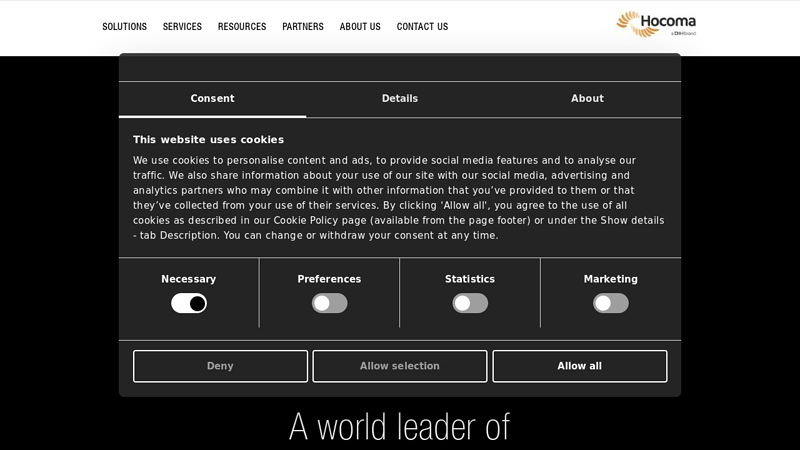Click the cookie policy description paragraph

[399, 198]
